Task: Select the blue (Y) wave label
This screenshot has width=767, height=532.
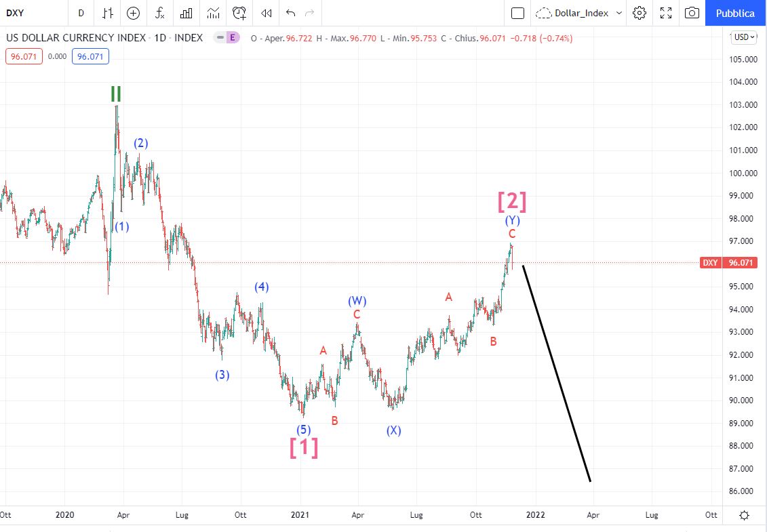Action: (x=513, y=220)
